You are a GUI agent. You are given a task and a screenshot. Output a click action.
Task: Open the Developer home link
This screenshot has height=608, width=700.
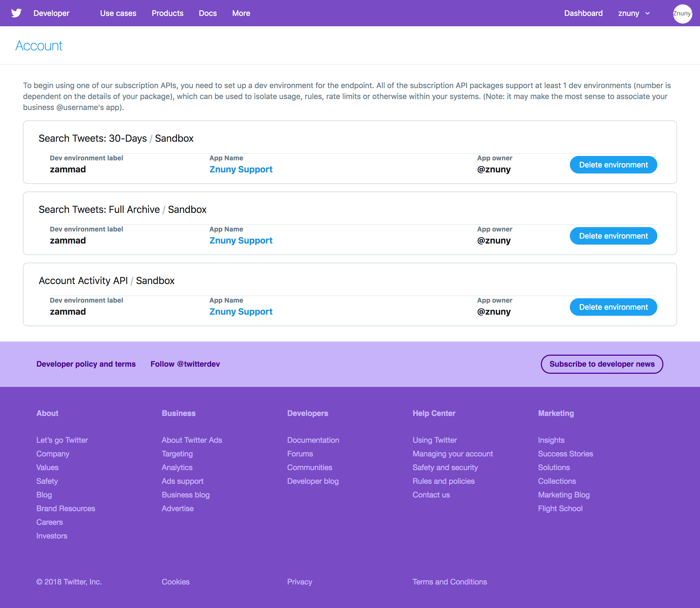[51, 13]
